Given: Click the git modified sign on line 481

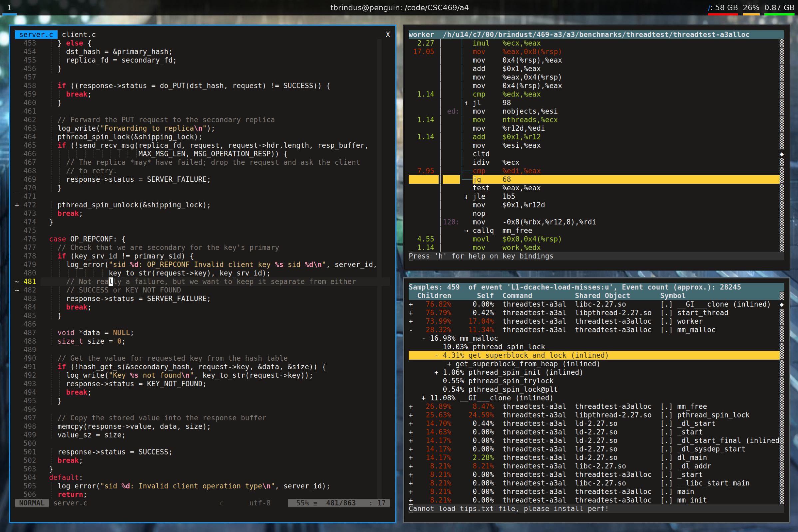Looking at the screenshot, I should click(x=17, y=281).
